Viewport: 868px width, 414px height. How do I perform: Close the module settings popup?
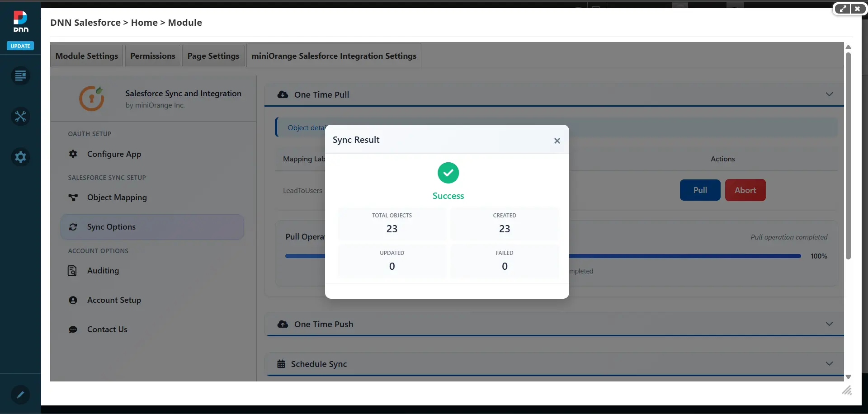click(857, 9)
